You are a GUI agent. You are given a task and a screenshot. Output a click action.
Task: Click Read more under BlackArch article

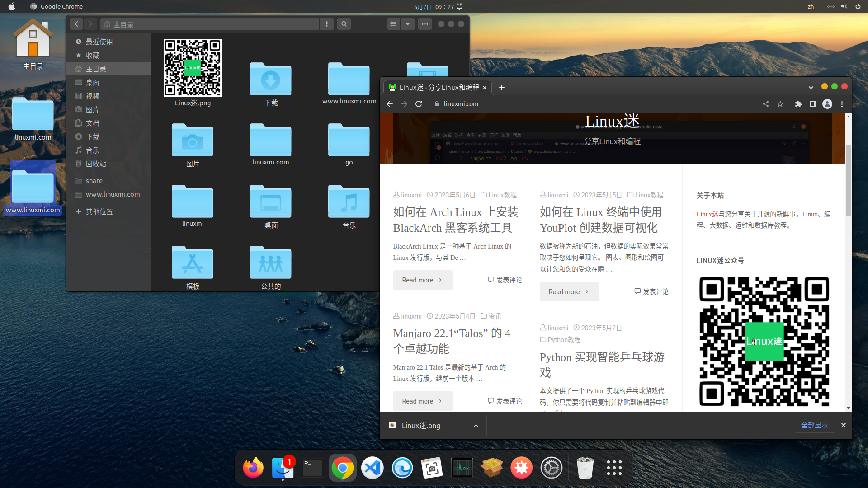tap(423, 280)
